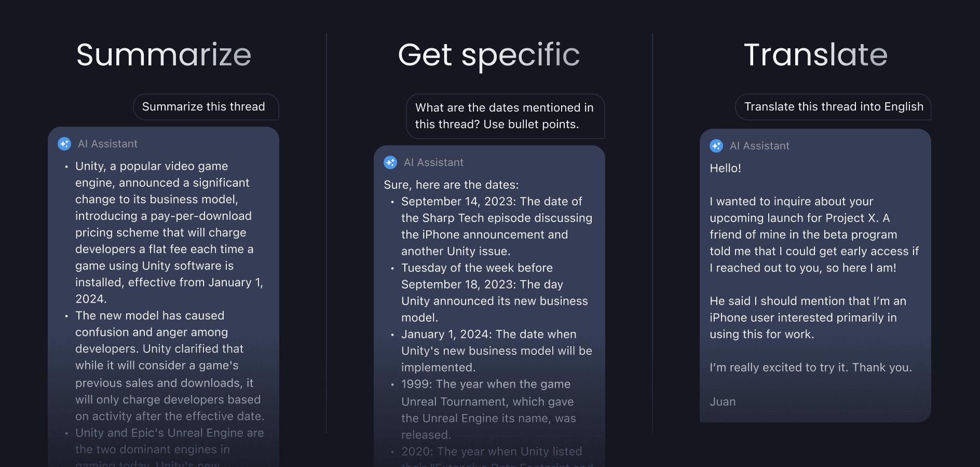The height and width of the screenshot is (467, 980).
Task: Click the 'Translate' heading
Action: point(815,54)
